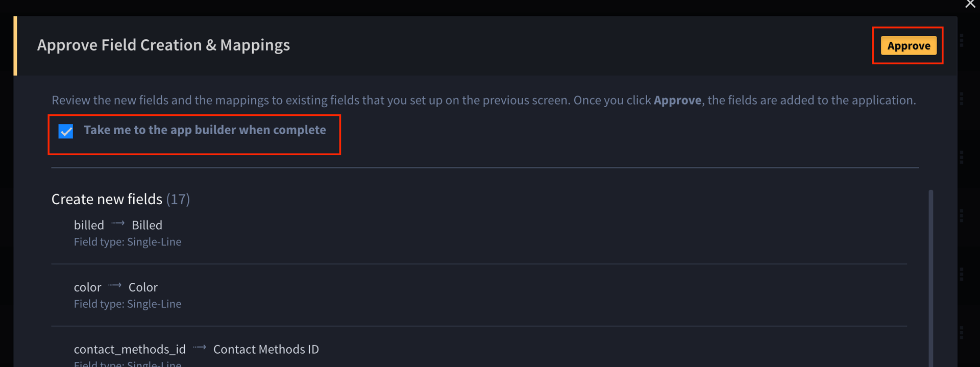Click the 'Take me to the app builder' label
Screen dimensions: 980x367
205,130
